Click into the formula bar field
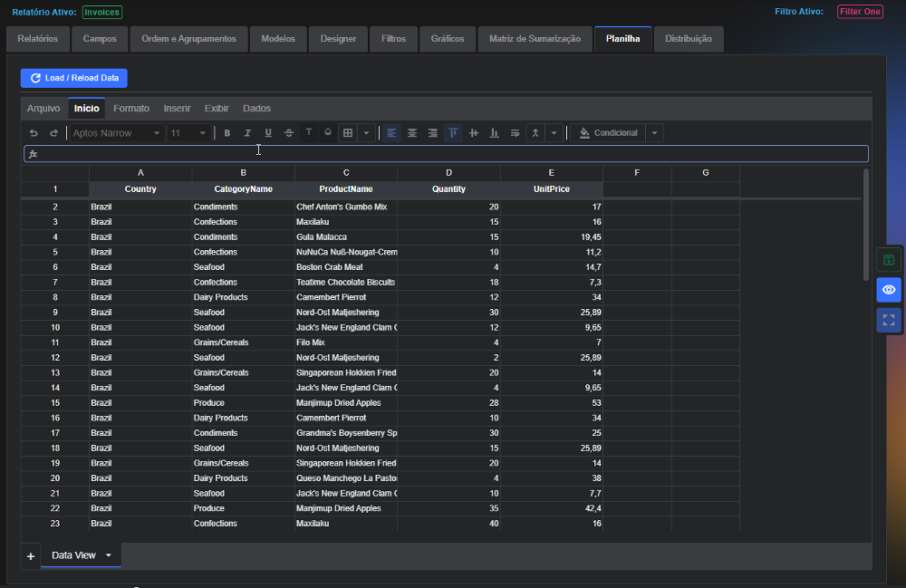906x588 pixels. pos(446,154)
